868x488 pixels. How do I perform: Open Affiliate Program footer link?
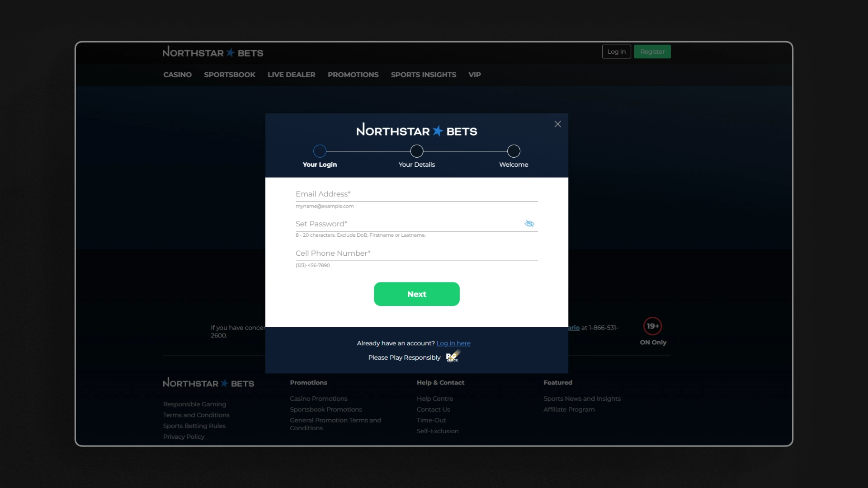569,410
